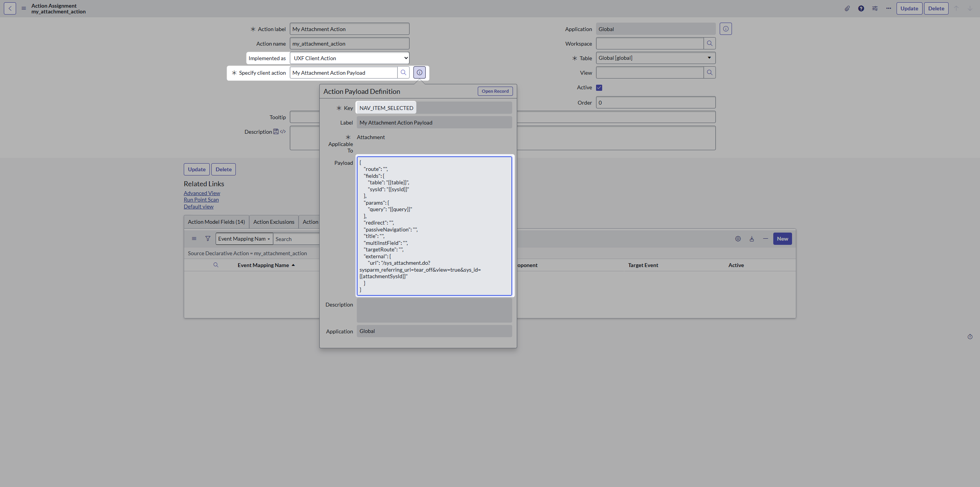Click the Run Point Scan link
This screenshot has width=980, height=487.
click(201, 199)
